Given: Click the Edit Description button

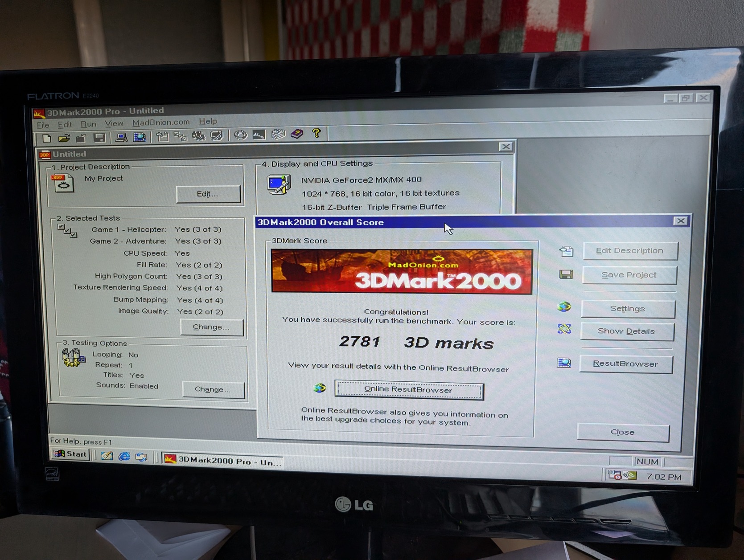Looking at the screenshot, I should click(630, 251).
